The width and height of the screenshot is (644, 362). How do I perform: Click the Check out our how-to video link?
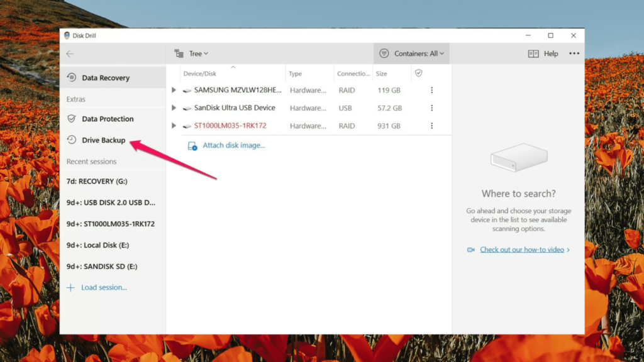pyautogui.click(x=523, y=250)
